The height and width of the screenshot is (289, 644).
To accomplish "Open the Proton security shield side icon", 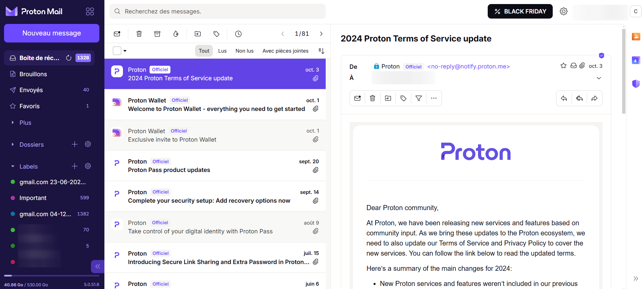I will point(636,84).
